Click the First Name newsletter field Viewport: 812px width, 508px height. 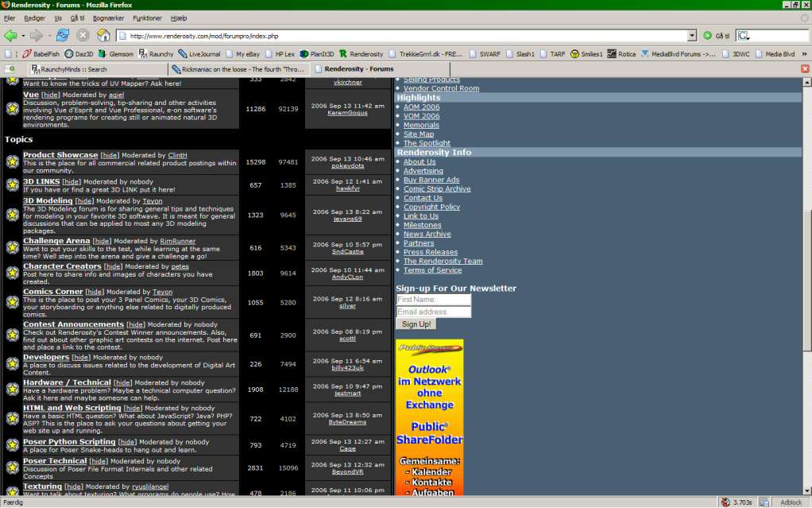click(433, 300)
